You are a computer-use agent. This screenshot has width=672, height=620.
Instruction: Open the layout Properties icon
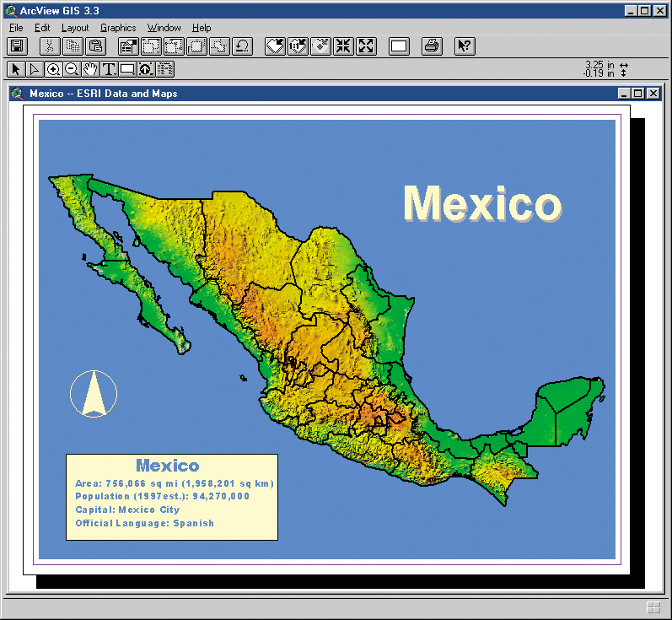click(x=128, y=46)
